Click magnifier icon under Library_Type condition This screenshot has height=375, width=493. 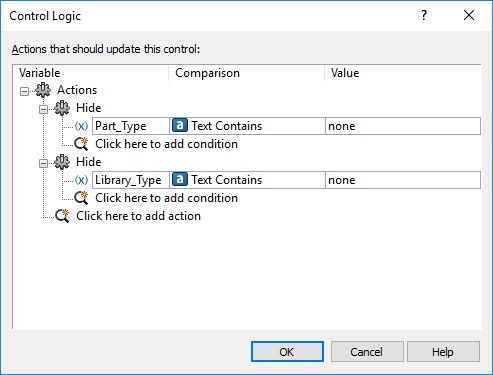(81, 198)
